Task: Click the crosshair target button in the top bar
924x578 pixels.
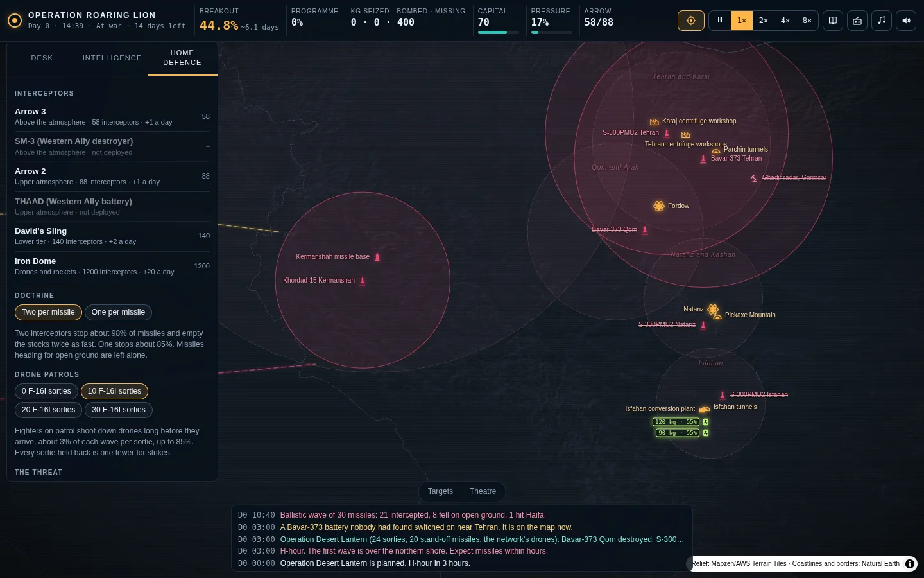Action: (x=691, y=21)
